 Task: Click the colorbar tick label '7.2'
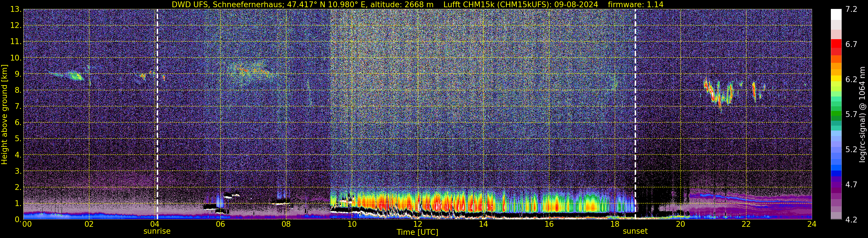(851, 10)
